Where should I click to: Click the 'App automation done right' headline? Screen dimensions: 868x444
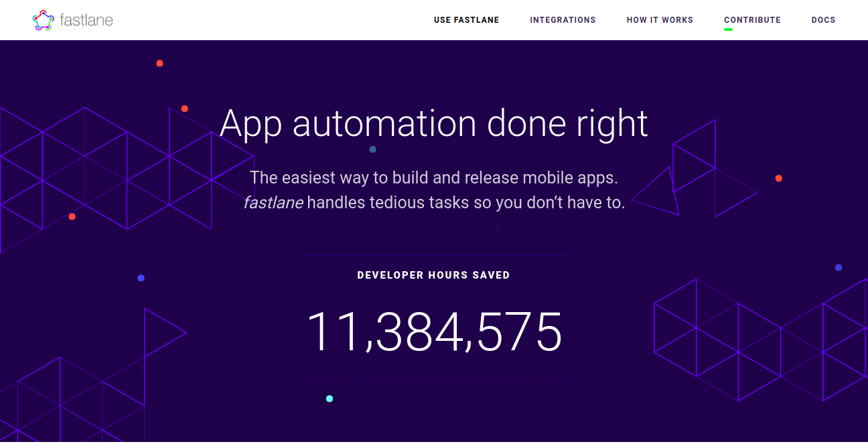(434, 123)
